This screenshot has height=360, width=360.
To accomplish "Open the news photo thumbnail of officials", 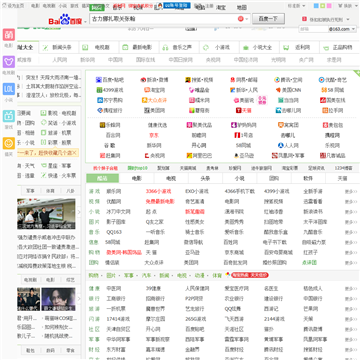I will coord(46,214).
